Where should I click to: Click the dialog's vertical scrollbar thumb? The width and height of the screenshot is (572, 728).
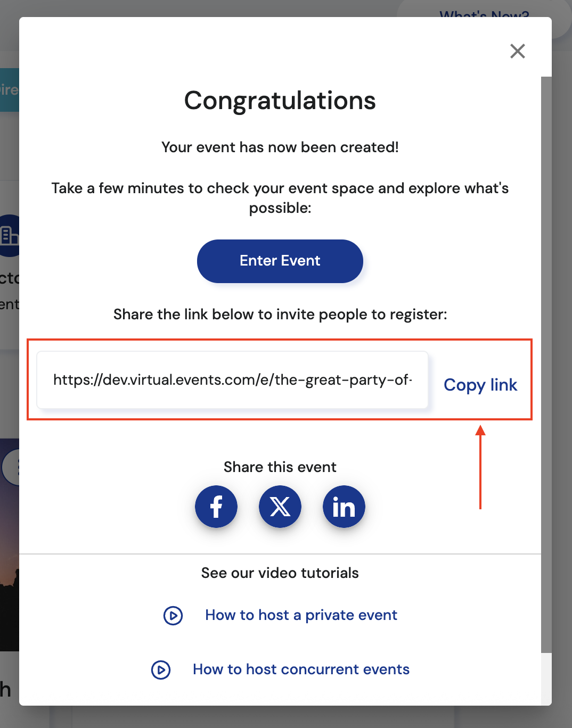coord(546,362)
